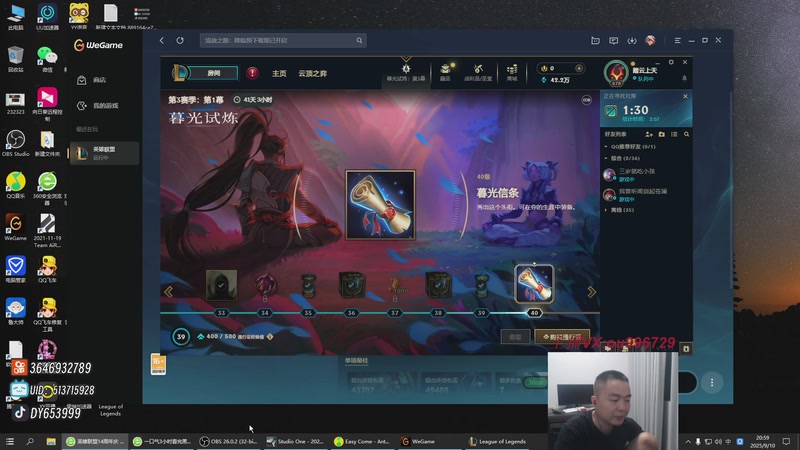Click the queue timer 1:30 panel

(646, 111)
